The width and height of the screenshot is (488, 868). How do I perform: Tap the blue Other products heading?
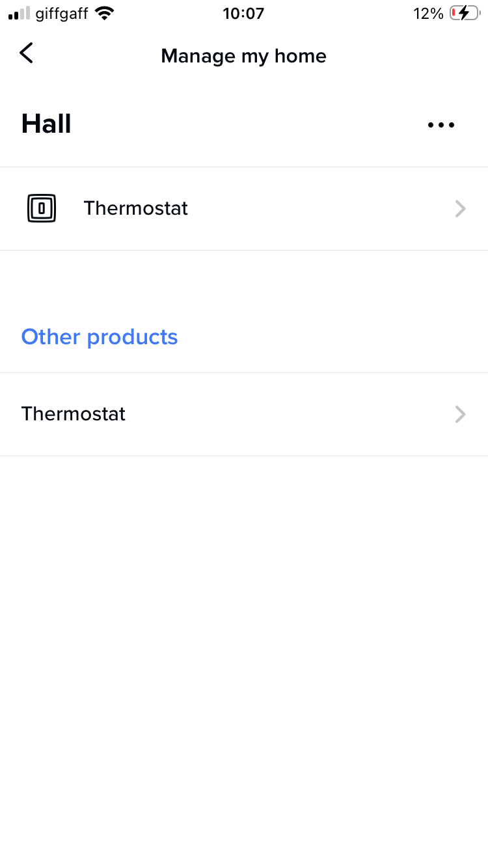pos(100,337)
